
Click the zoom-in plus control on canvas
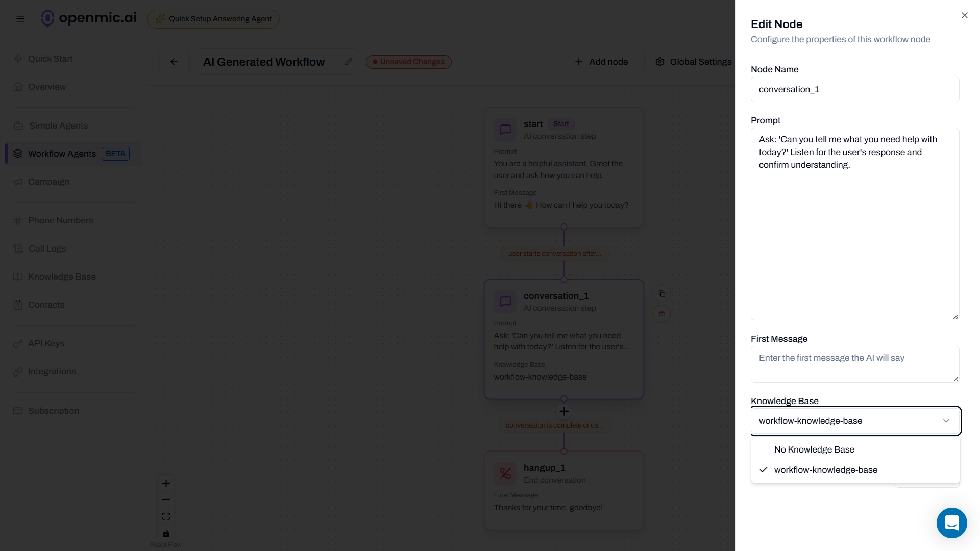(x=165, y=483)
